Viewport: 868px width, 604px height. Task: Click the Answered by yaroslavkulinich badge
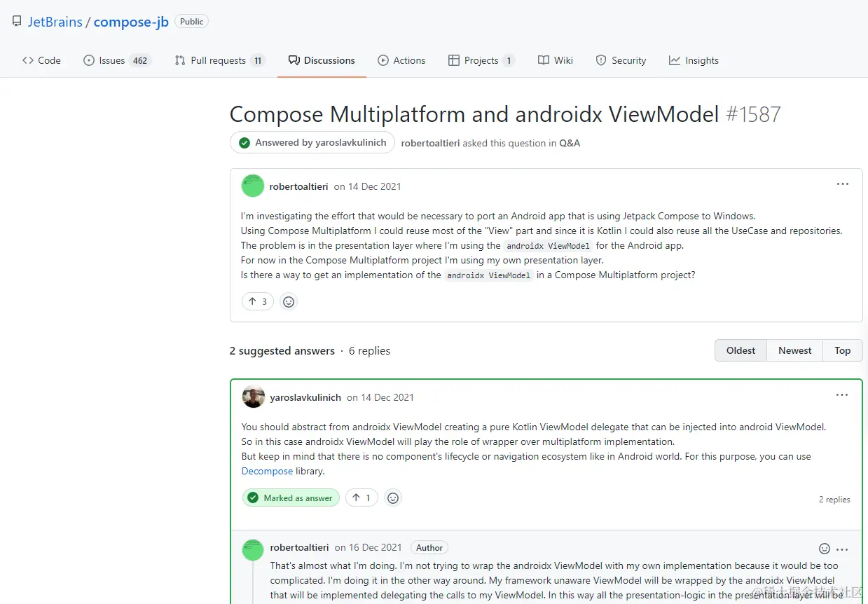[312, 143]
